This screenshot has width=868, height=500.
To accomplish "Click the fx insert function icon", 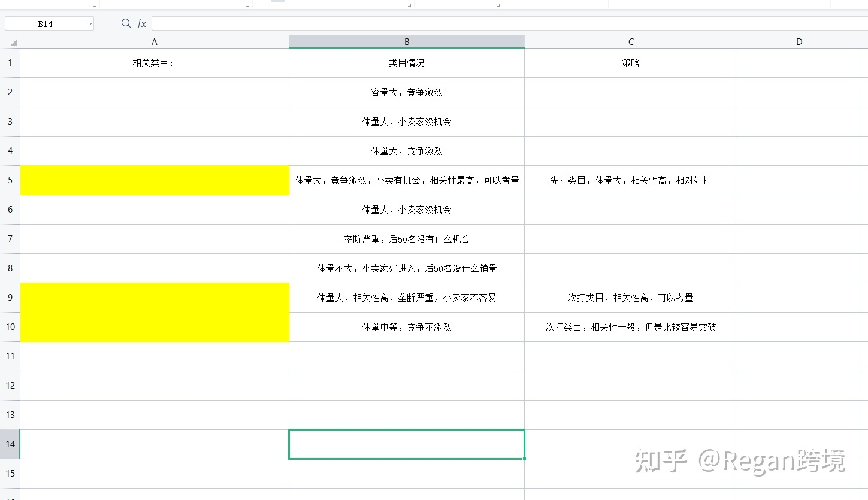I will 141,23.
